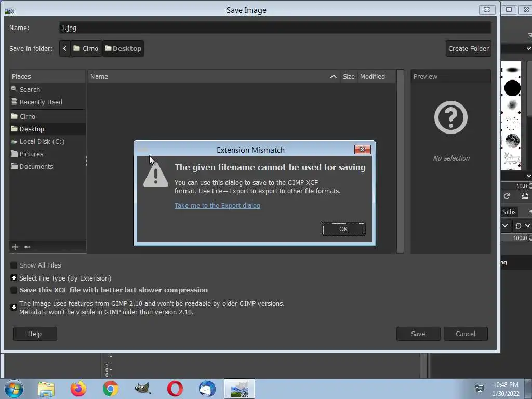This screenshot has width=532, height=399.
Task: Click OK in the Extension Mismatch dialog
Action: tap(343, 229)
